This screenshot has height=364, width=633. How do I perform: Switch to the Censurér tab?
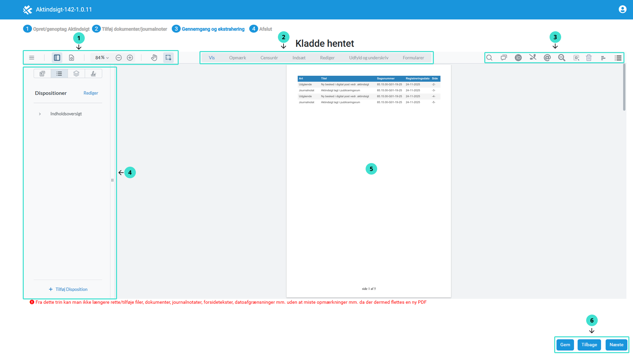269,58
